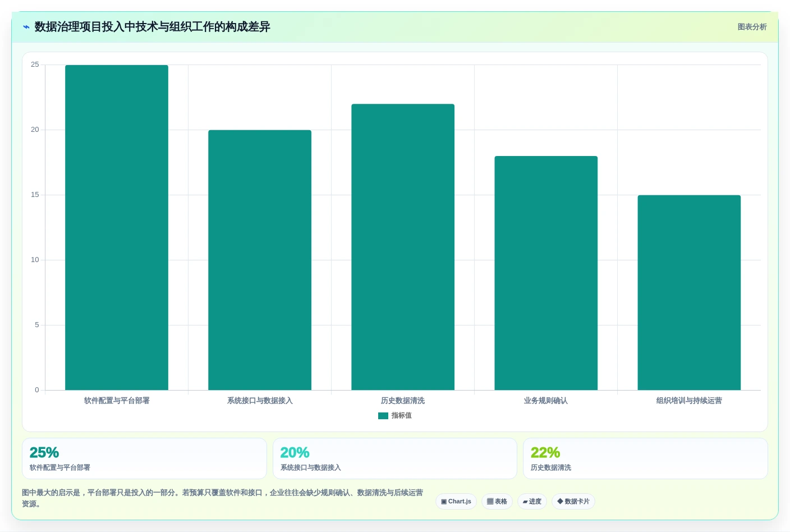Click the blue lightning icon beside the title

tap(26, 27)
